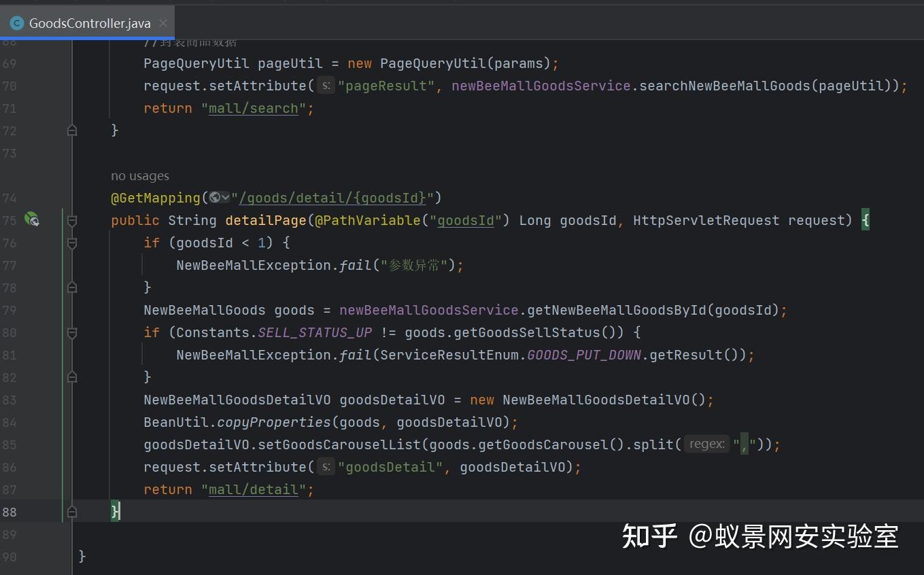Collapse the goodsId validation if block fold marker
This screenshot has width=924, height=575.
coord(72,243)
